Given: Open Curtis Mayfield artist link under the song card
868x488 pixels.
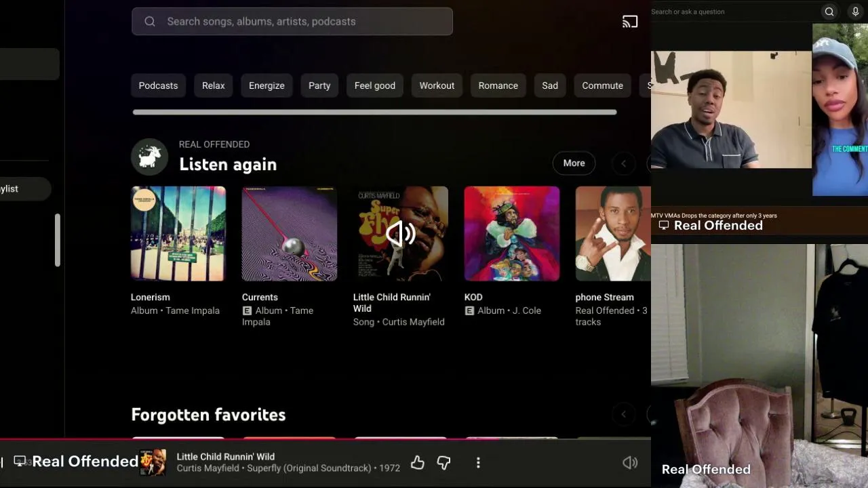Looking at the screenshot, I should click(x=414, y=322).
